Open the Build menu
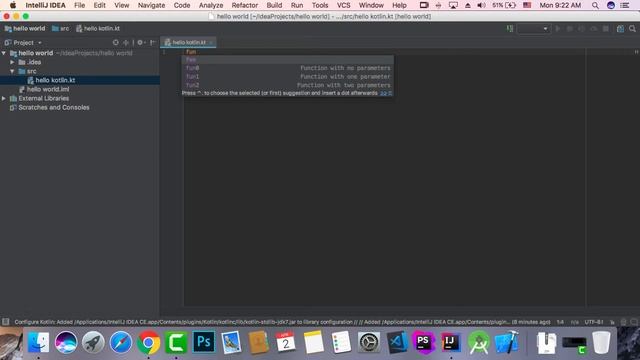This screenshot has height=360, width=640. tap(274, 5)
